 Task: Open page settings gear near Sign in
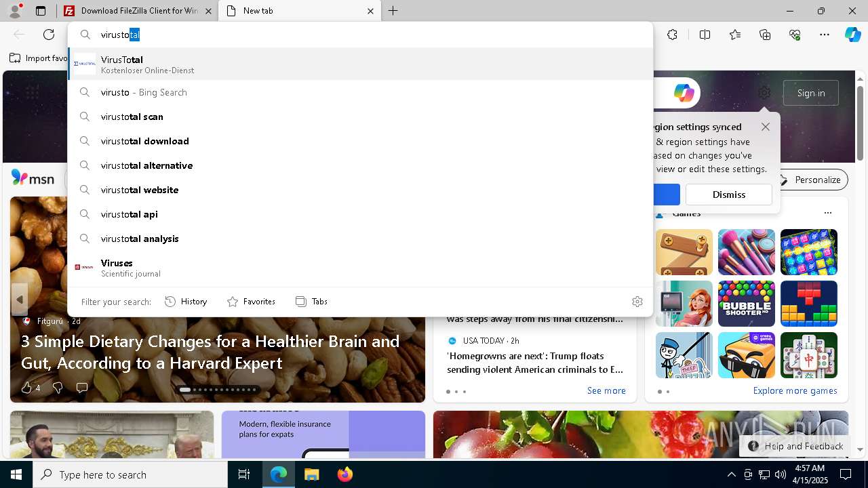click(x=764, y=93)
